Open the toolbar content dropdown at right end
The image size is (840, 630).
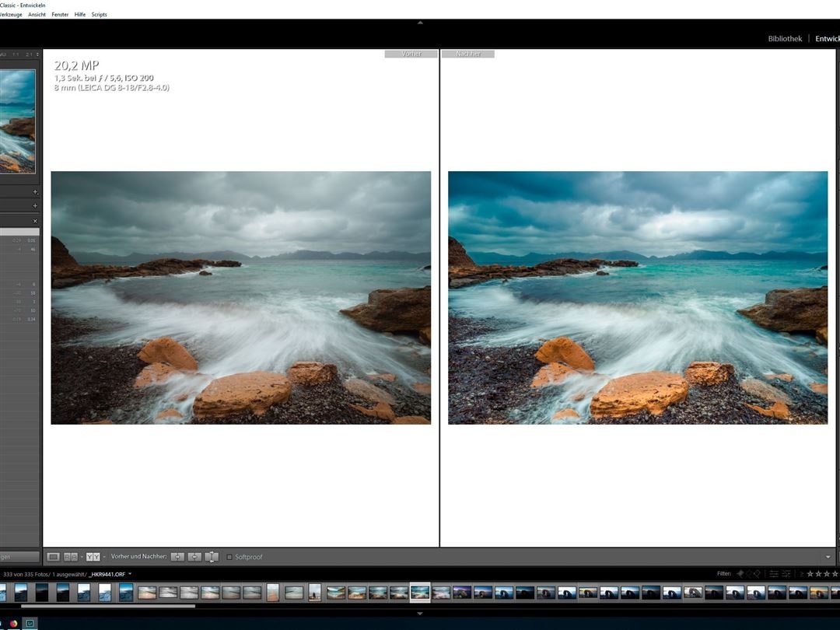coord(828,557)
